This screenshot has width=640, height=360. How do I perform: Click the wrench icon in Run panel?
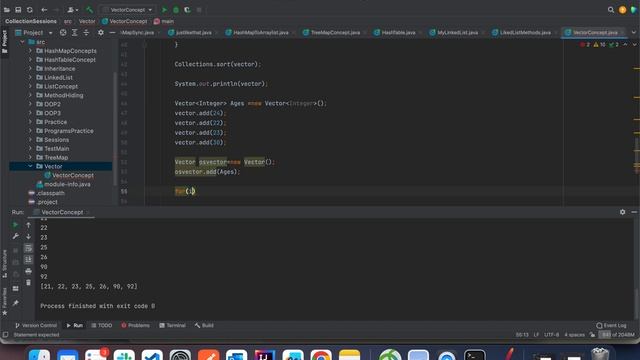tap(16, 236)
